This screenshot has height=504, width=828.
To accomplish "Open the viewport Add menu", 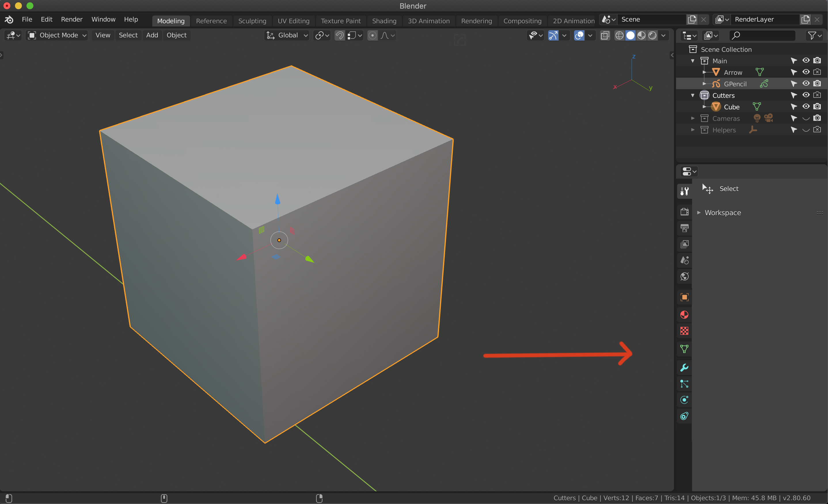I will (152, 35).
